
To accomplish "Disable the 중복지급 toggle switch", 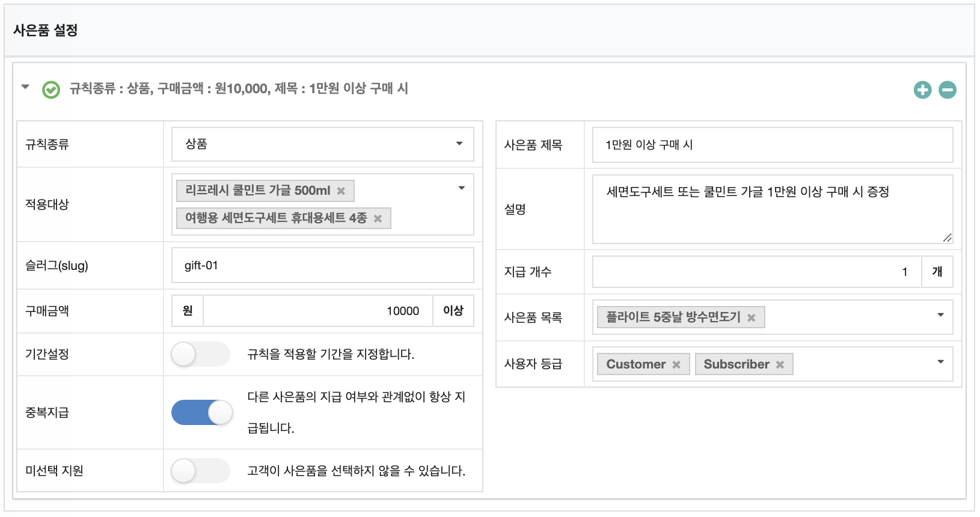I will [x=202, y=413].
